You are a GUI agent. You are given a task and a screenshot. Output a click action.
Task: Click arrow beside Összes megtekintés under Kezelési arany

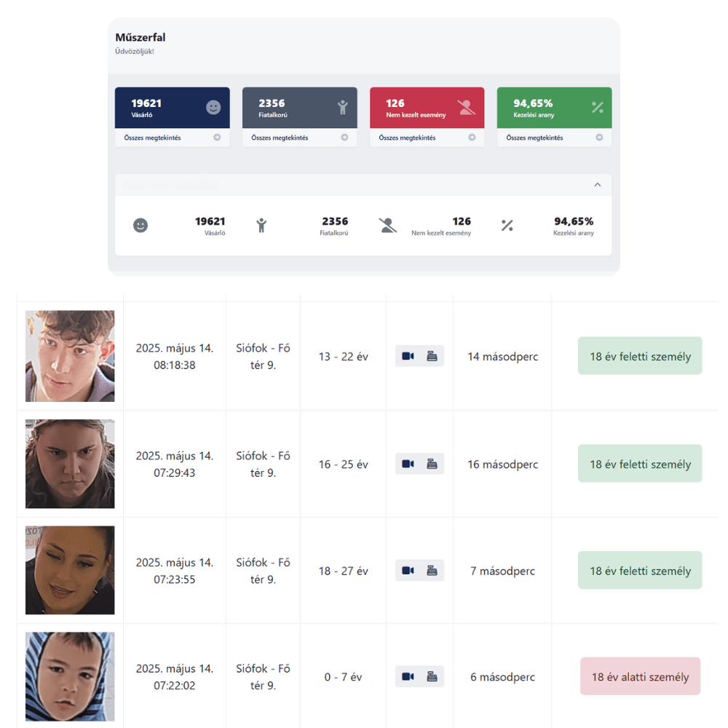point(599,138)
